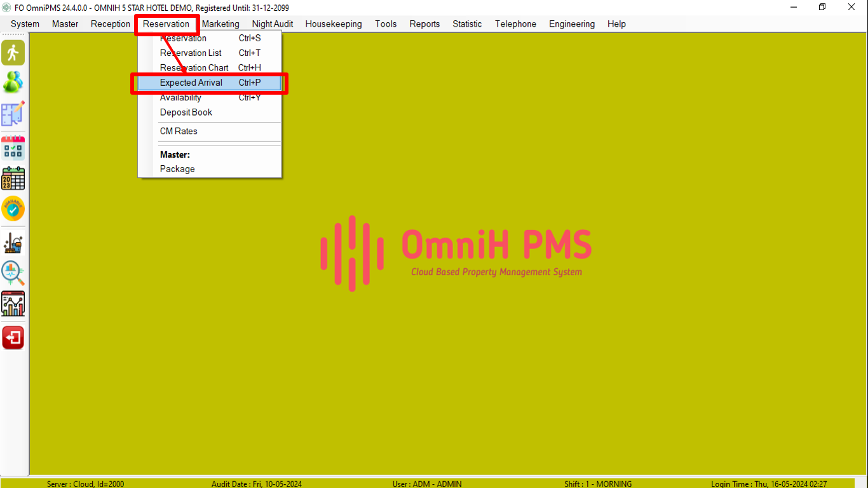The image size is (868, 488).
Task: Close the OmniPMS window
Action: [851, 8]
